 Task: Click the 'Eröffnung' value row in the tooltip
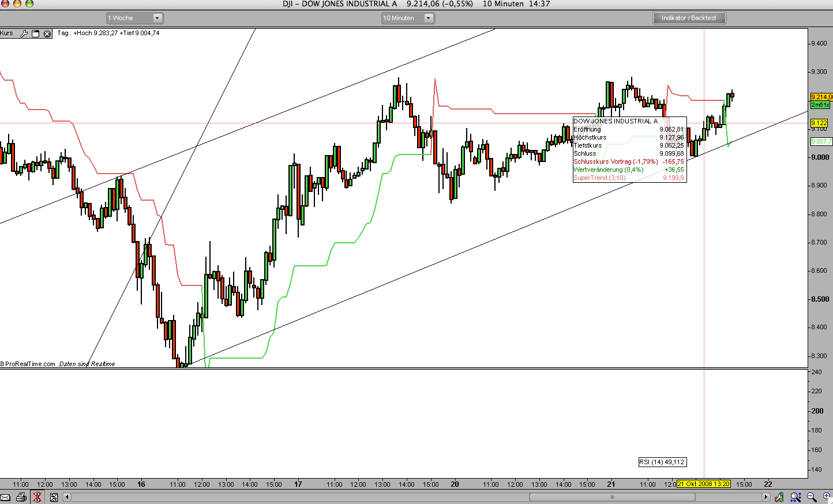click(629, 129)
